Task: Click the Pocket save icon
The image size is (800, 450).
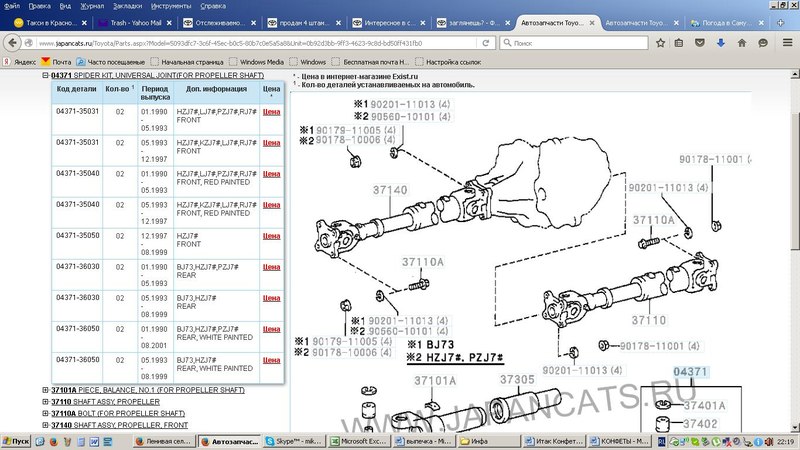Action: 700,43
